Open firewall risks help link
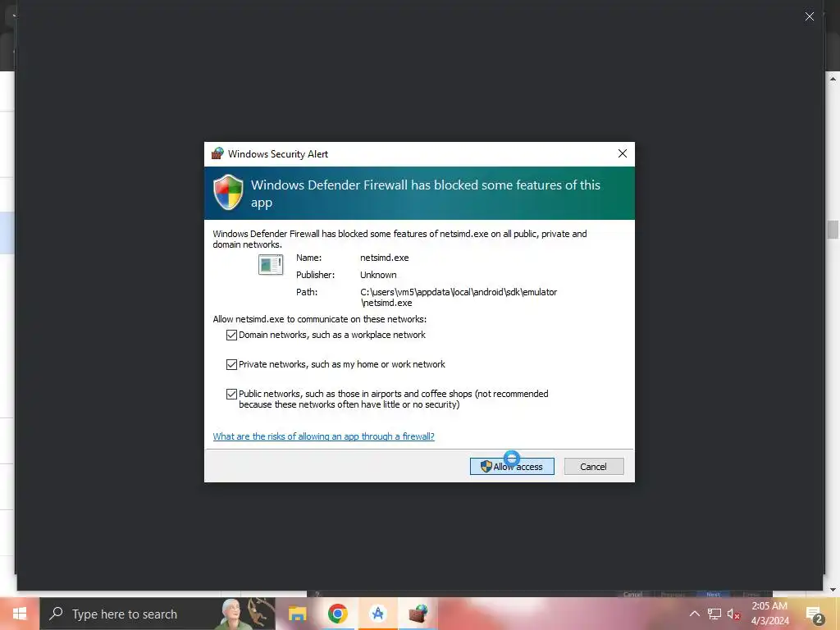This screenshot has width=840, height=630. point(323,436)
